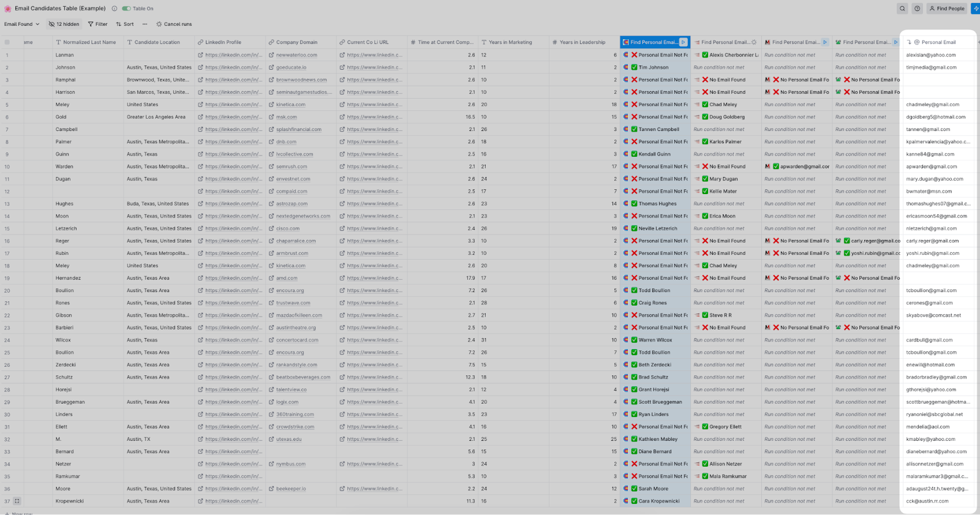Viewport: 980px width, 515px height.
Task: Click the Gmail icon in Warden's row
Action: pyautogui.click(x=768, y=167)
